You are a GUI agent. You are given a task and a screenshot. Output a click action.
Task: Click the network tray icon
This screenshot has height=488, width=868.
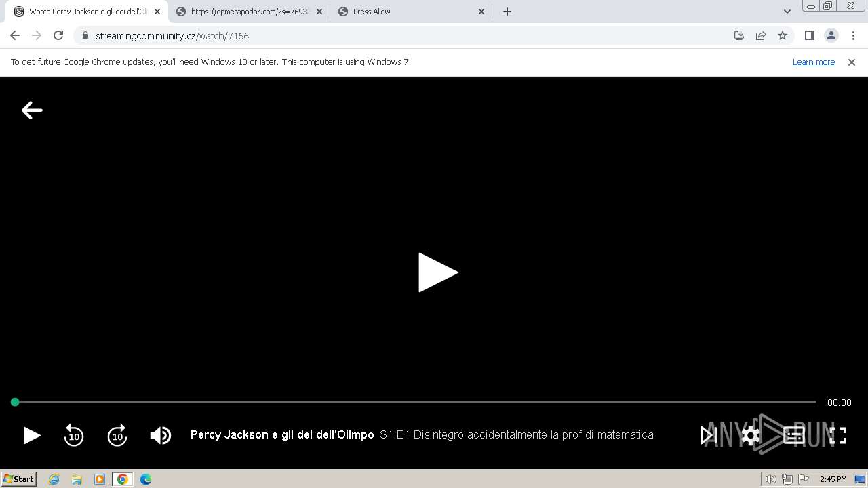pyautogui.click(x=787, y=479)
